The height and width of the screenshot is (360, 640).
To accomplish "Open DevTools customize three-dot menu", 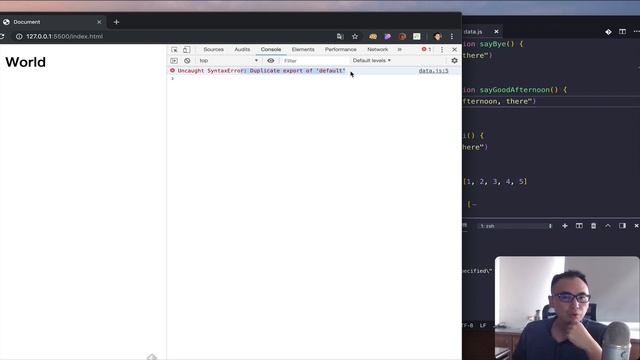I will (x=442, y=49).
